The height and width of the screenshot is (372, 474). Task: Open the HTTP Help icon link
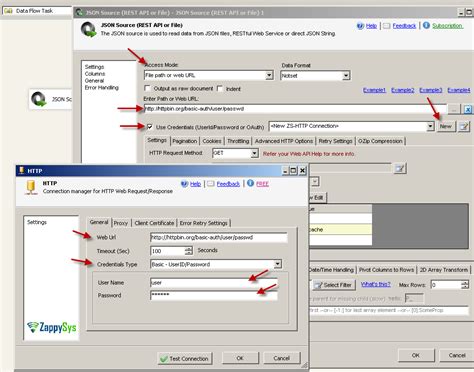click(x=184, y=184)
